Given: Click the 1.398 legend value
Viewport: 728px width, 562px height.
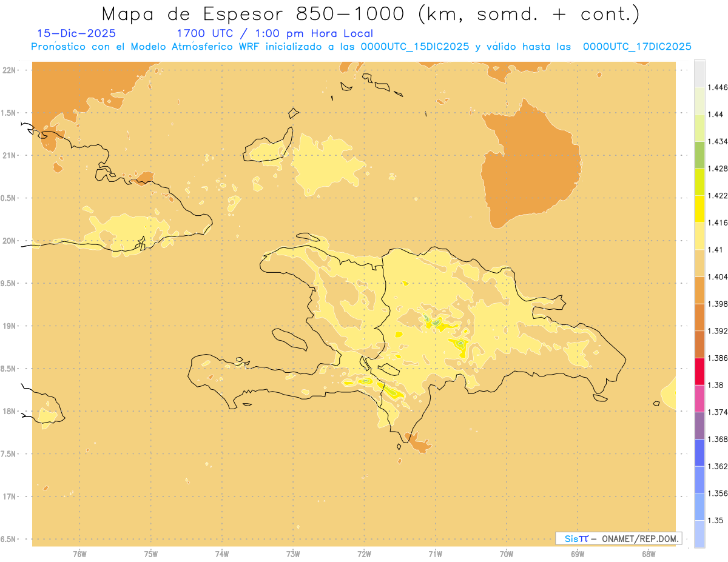Looking at the screenshot, I should click(718, 304).
